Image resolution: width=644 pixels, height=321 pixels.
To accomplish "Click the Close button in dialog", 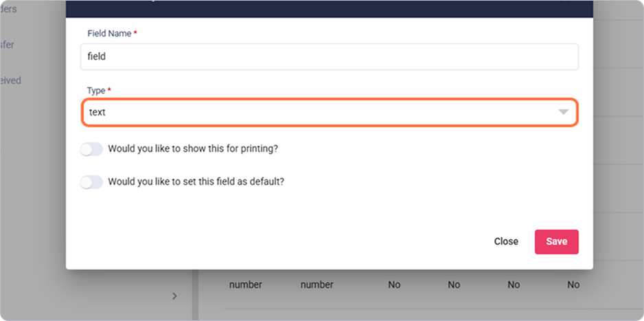I will tap(506, 242).
